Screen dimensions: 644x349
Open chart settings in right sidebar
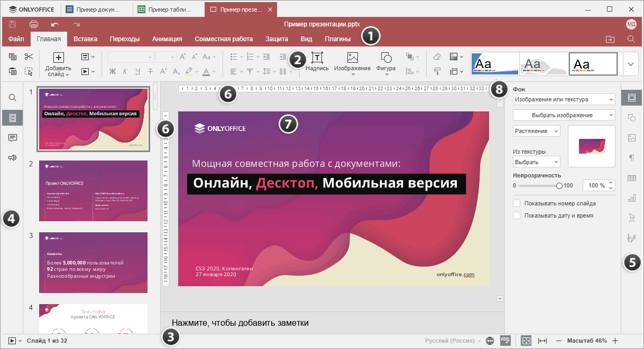[x=631, y=199]
